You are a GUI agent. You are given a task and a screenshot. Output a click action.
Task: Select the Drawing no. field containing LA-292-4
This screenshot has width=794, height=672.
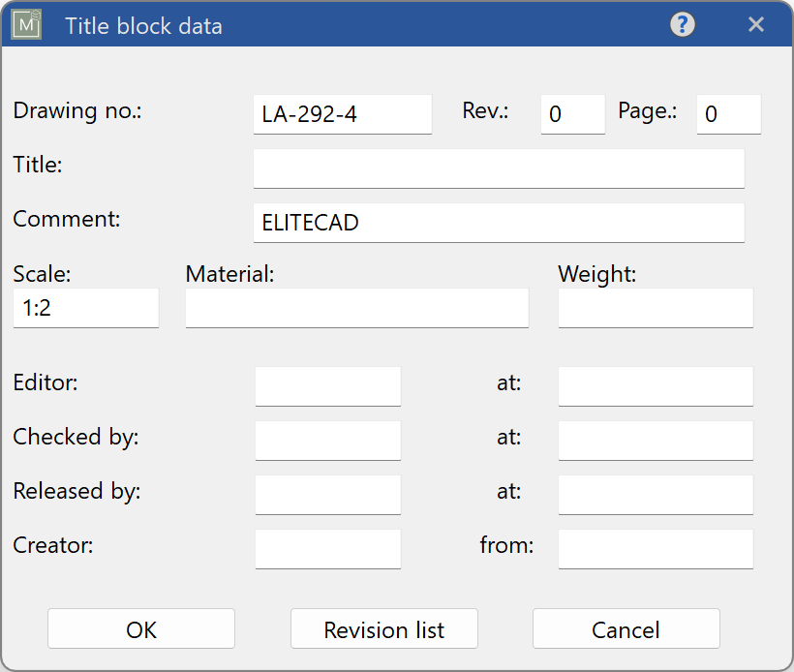click(x=342, y=114)
